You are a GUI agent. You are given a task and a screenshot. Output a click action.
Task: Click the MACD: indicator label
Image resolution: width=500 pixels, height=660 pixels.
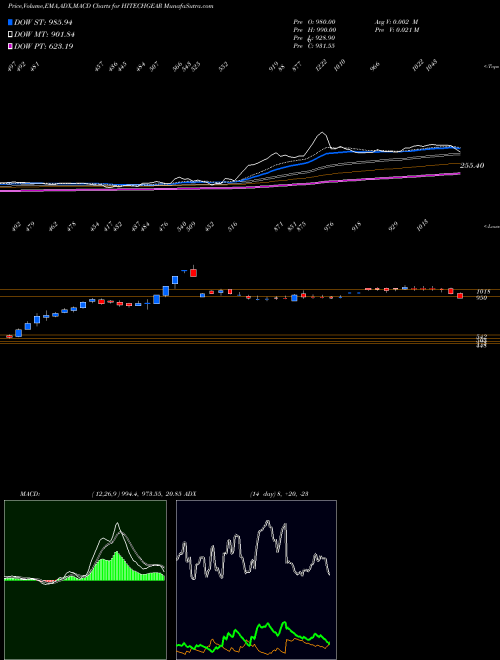click(30, 494)
